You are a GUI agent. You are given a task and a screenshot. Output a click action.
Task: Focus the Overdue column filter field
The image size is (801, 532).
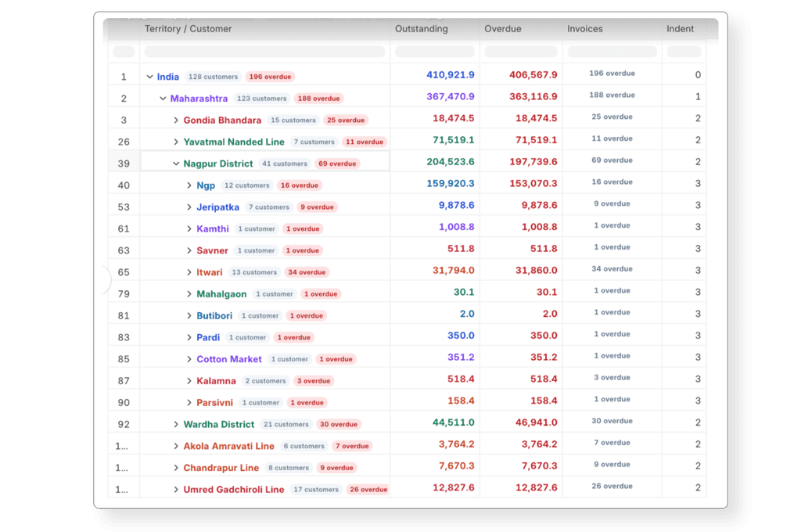pos(520,52)
